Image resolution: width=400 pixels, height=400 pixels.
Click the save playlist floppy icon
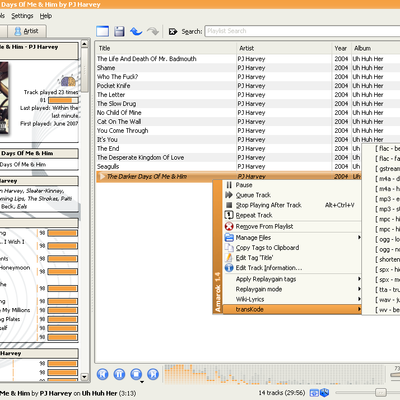(x=119, y=31)
